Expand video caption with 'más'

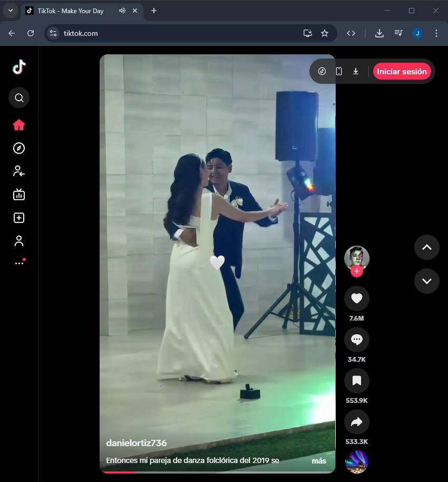(319, 461)
